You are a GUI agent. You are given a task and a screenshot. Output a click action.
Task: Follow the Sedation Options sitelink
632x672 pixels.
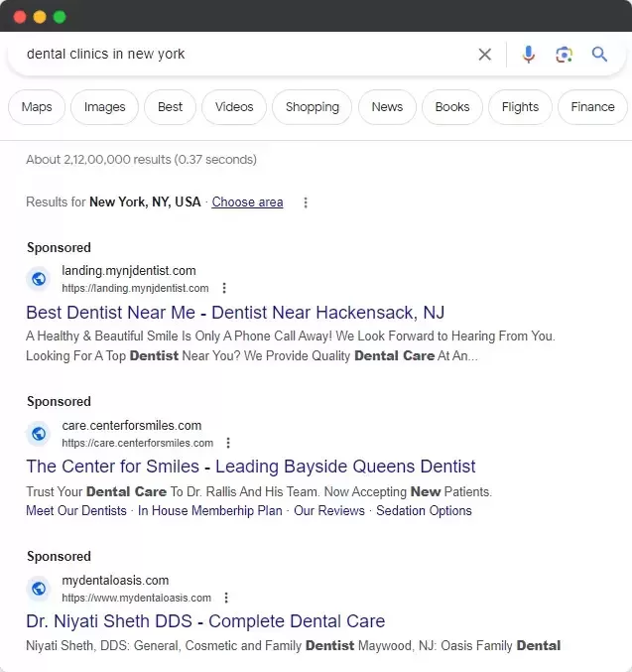424,511
